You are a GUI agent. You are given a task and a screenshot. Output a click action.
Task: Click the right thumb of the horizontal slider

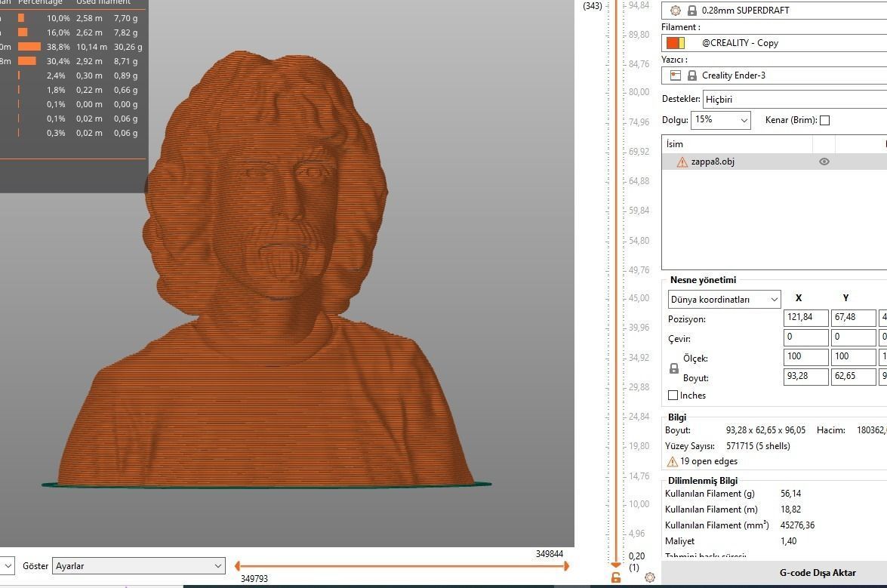pyautogui.click(x=565, y=566)
